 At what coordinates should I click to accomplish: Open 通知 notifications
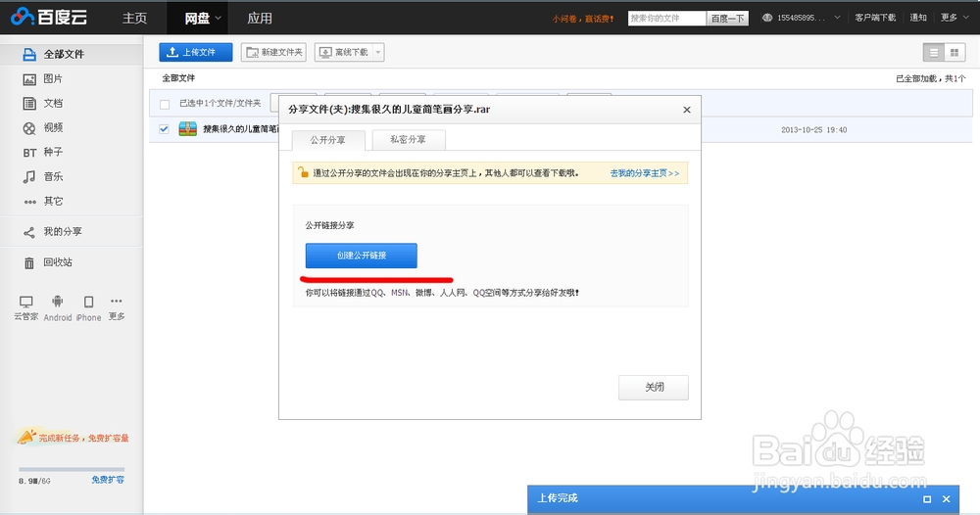[918, 18]
